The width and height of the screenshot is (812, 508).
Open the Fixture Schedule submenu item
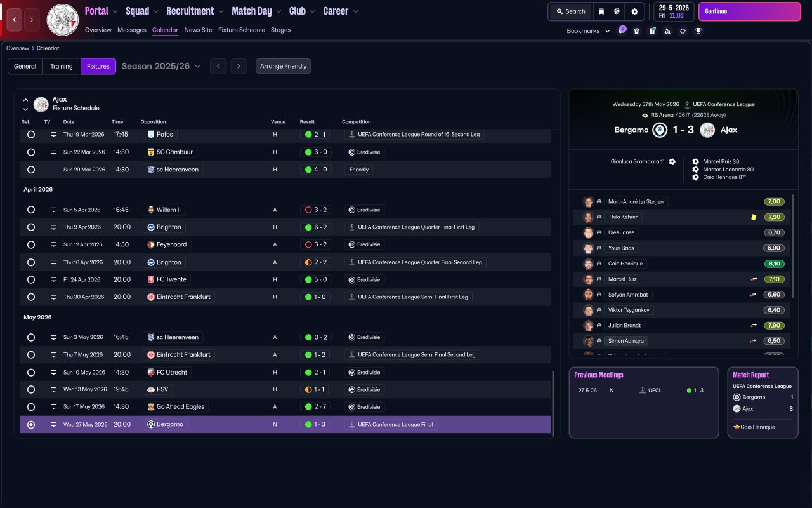(x=241, y=30)
